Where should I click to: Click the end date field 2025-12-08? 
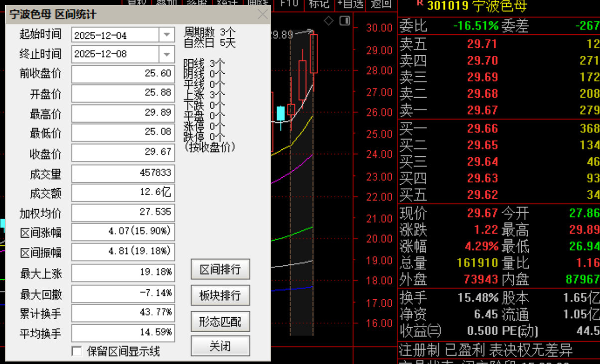pos(115,54)
